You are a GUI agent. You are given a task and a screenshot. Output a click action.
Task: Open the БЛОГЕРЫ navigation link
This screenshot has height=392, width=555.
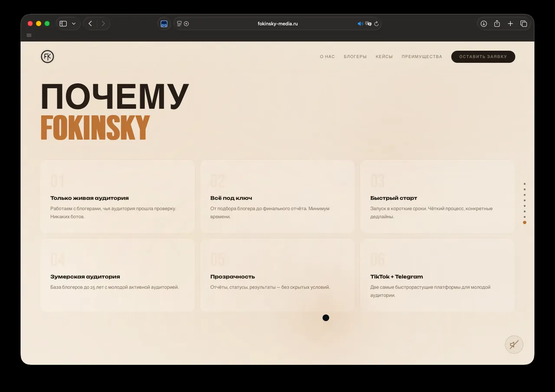[x=355, y=57]
